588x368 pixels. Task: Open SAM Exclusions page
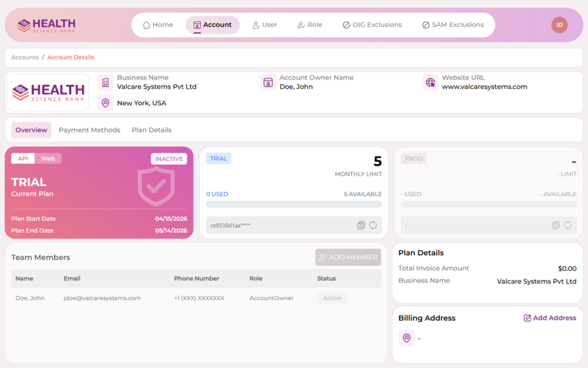click(453, 25)
